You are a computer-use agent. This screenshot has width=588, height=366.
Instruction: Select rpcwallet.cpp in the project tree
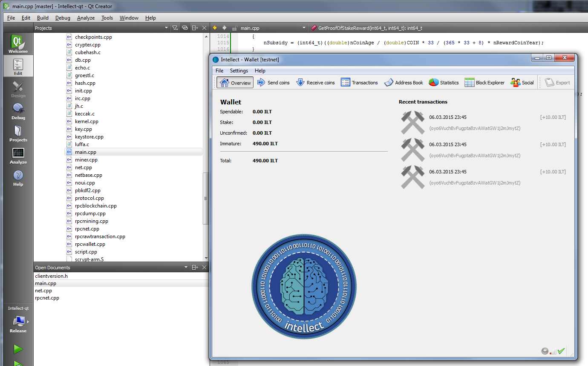click(x=90, y=244)
